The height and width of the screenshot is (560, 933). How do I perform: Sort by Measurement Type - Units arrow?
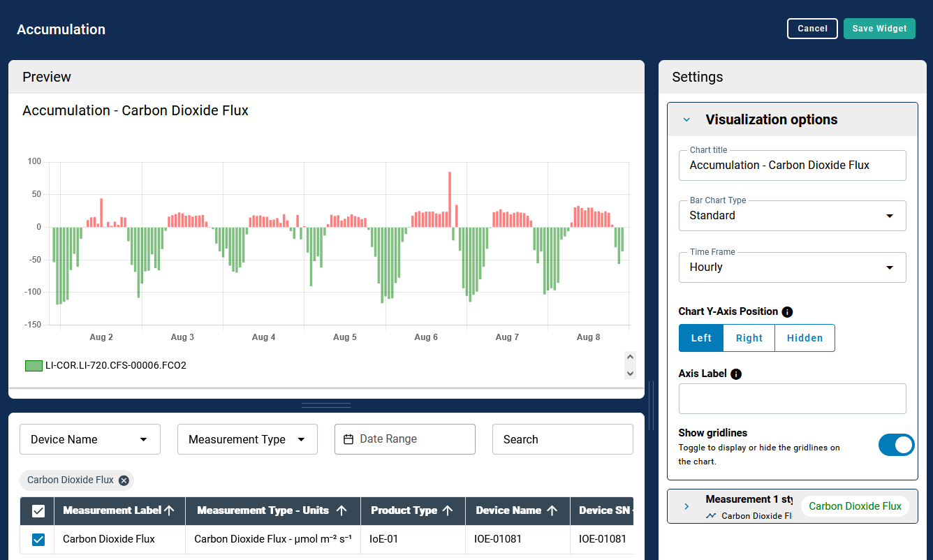(x=341, y=510)
